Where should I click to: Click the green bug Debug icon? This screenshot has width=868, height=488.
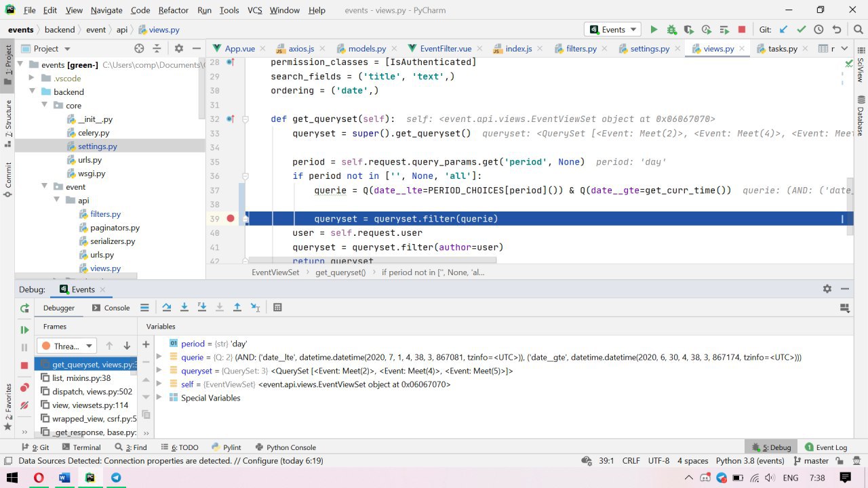tap(671, 30)
